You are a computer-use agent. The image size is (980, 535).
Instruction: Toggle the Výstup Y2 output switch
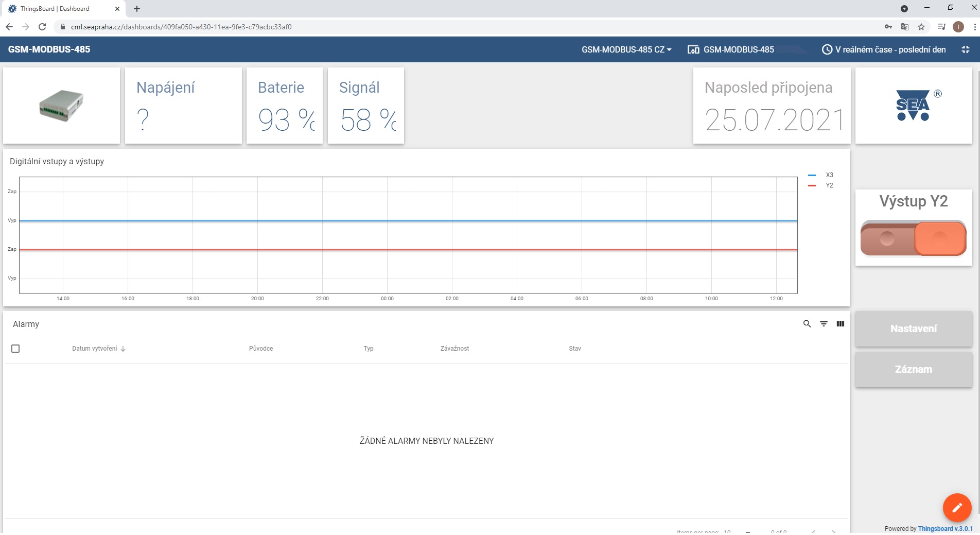913,238
